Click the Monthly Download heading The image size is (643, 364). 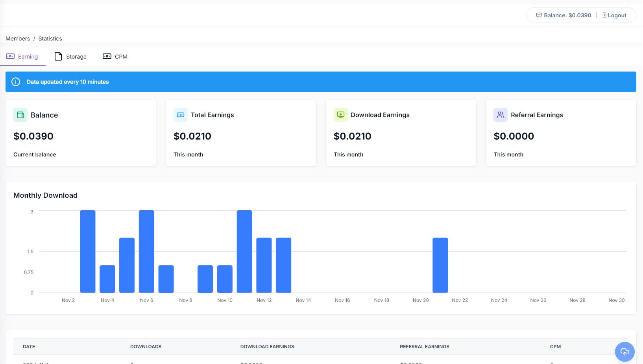[45, 195]
